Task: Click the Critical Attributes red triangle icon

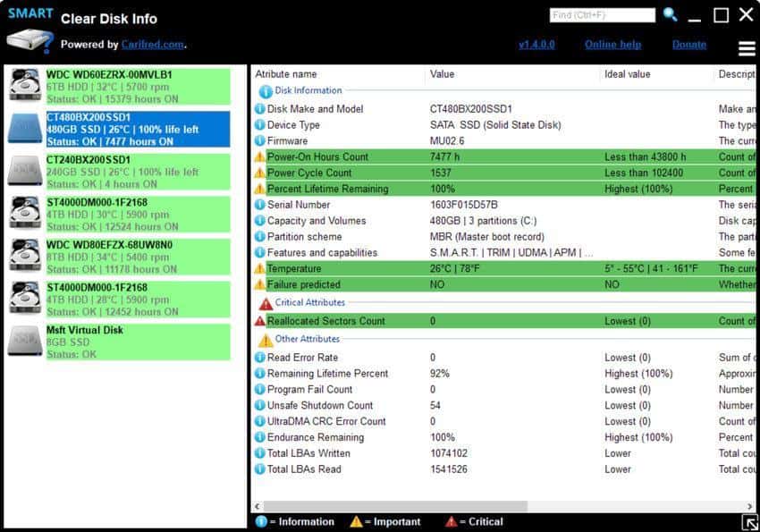Action: [x=266, y=304]
